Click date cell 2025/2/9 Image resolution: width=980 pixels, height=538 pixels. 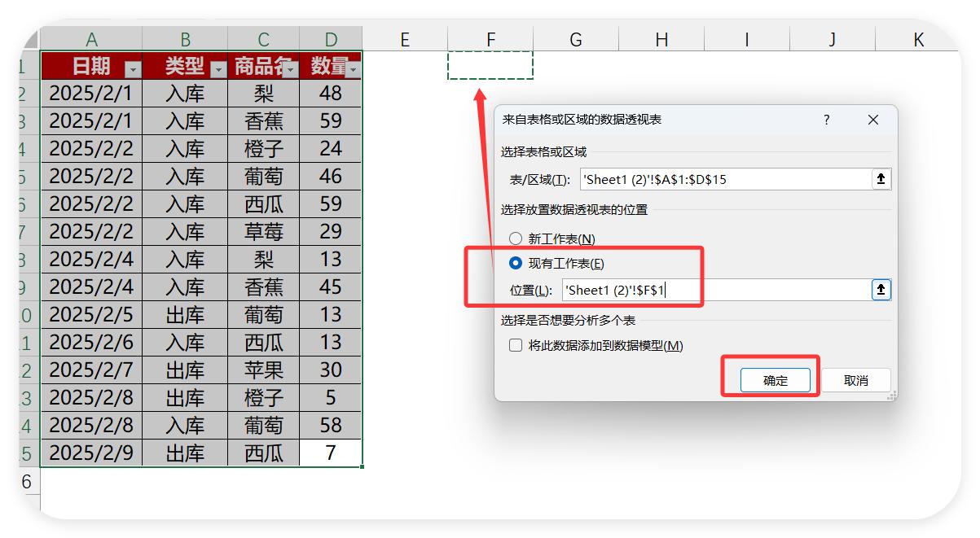pyautogui.click(x=91, y=453)
